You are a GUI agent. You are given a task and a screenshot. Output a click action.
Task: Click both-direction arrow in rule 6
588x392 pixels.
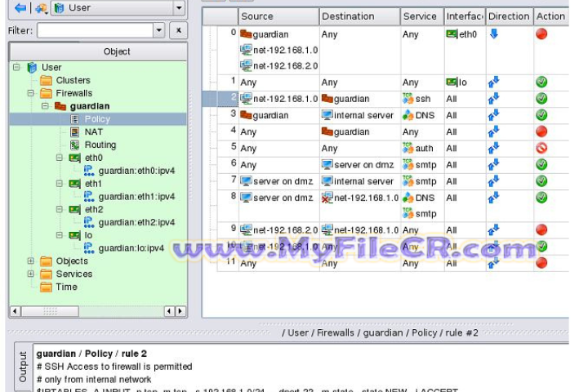click(x=493, y=165)
